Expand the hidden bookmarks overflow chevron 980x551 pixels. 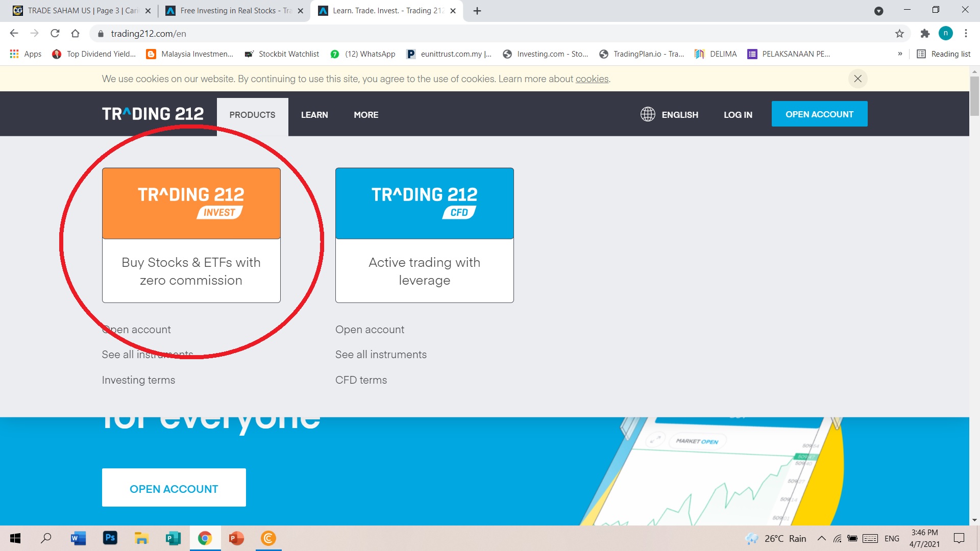click(900, 54)
